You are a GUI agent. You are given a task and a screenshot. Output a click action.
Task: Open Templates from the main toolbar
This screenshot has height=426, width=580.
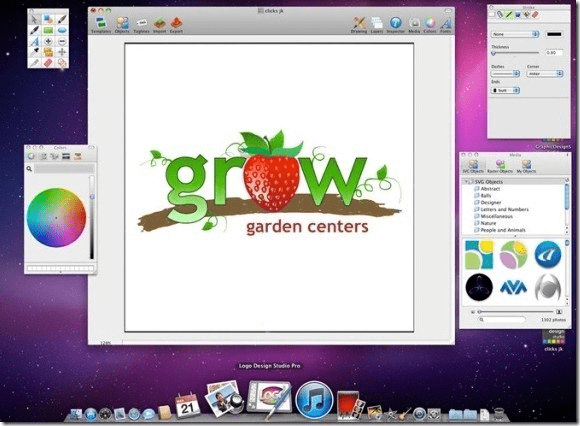point(101,25)
